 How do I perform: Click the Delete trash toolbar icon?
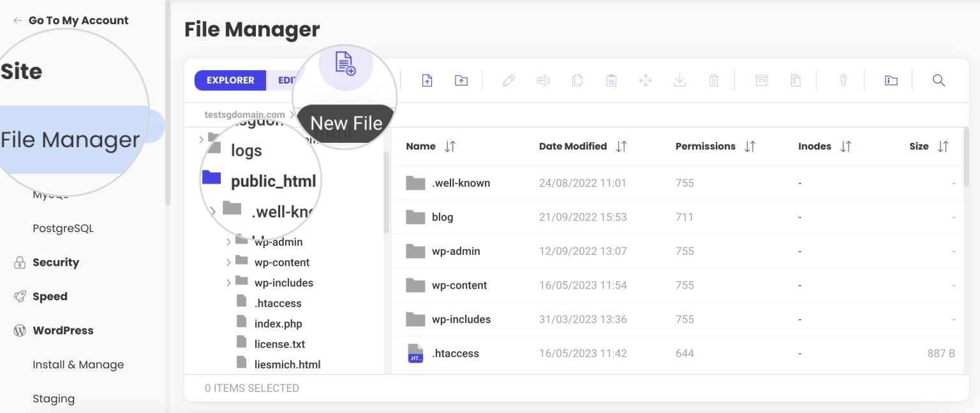[x=714, y=80]
